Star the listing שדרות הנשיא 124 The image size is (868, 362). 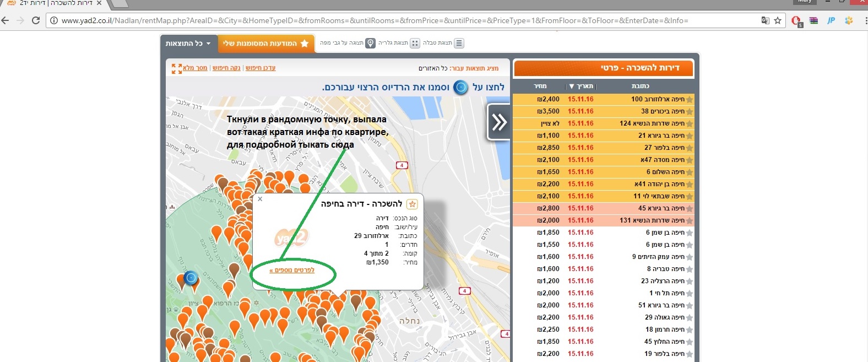[x=689, y=123]
